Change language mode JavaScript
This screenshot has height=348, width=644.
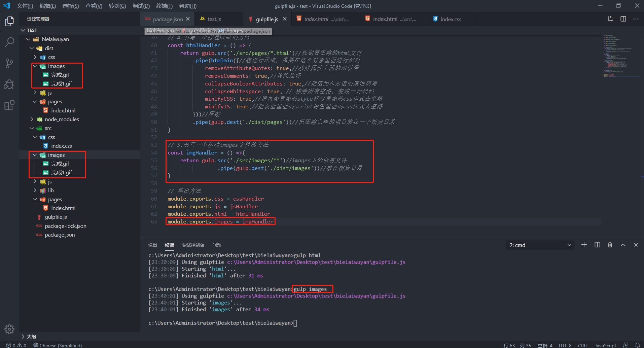click(605, 345)
